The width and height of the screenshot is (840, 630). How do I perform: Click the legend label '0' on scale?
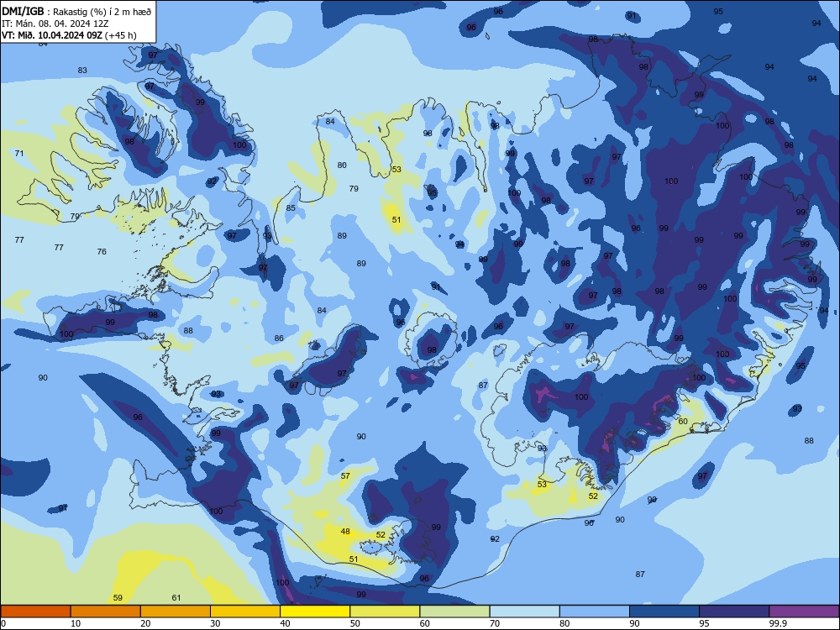point(3,623)
